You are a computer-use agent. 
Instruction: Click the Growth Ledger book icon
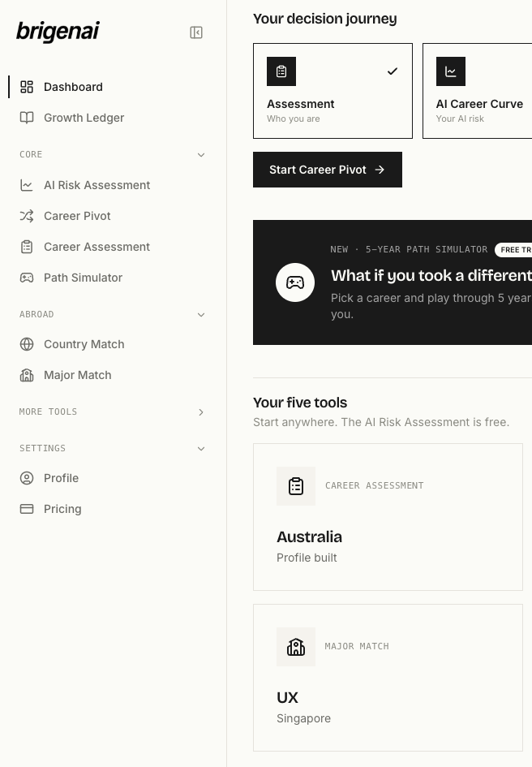tap(27, 118)
